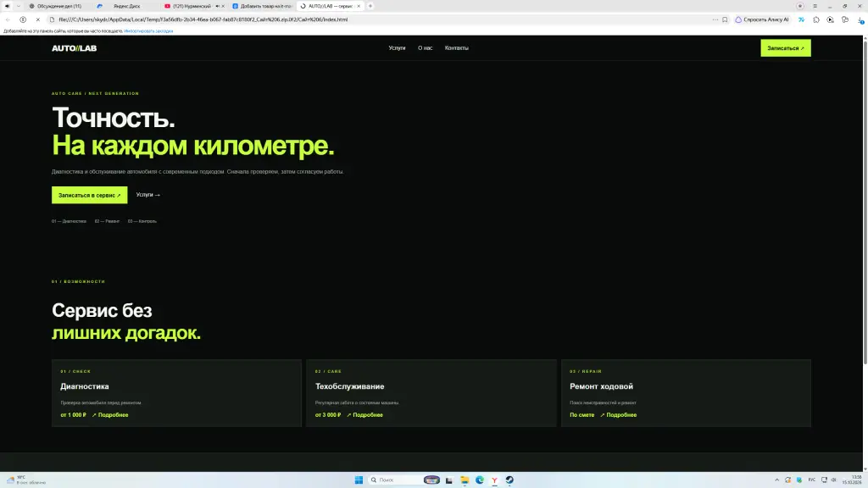
Task: Open Подробнее under Диагностика card
Action: coord(110,415)
